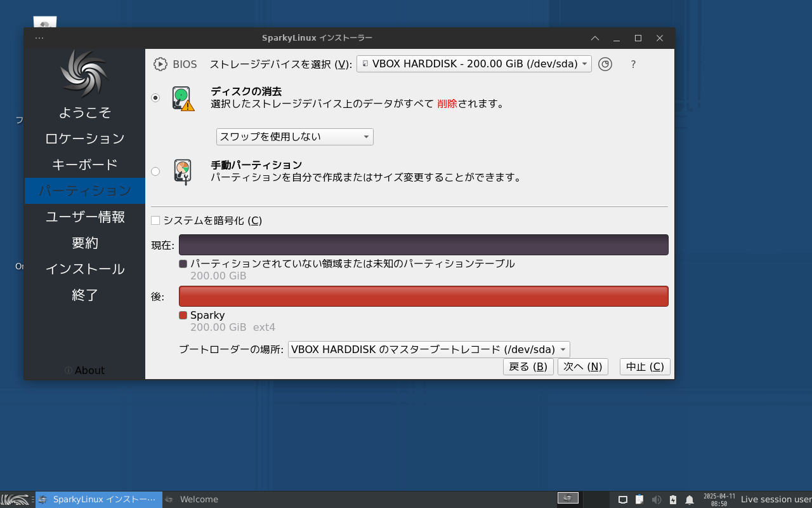The height and width of the screenshot is (508, 812).
Task: Open the question mark help icon
Action: [633, 64]
